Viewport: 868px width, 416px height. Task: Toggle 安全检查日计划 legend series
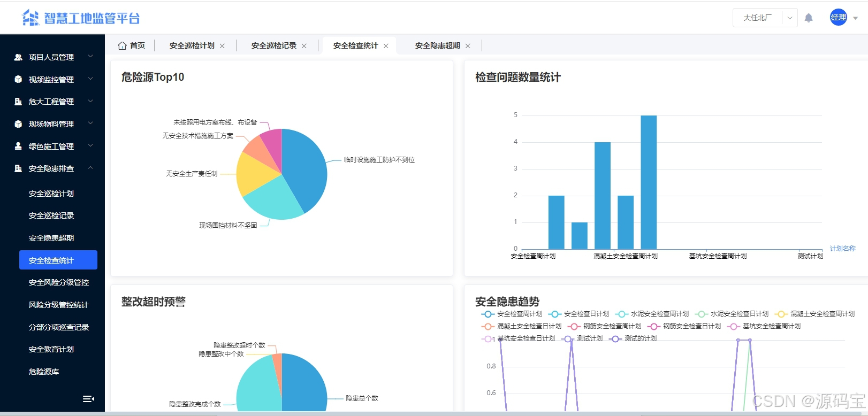579,314
